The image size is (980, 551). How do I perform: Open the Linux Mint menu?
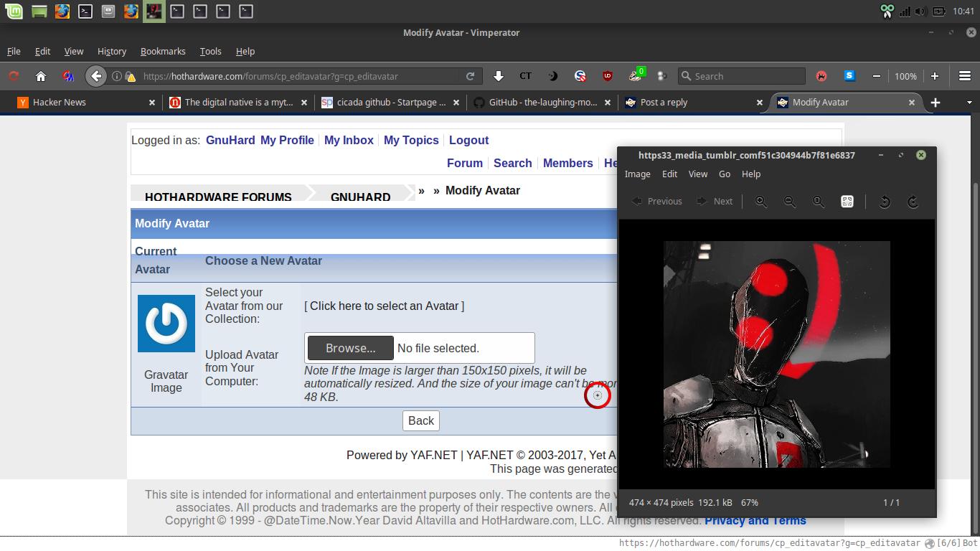pos(14,11)
